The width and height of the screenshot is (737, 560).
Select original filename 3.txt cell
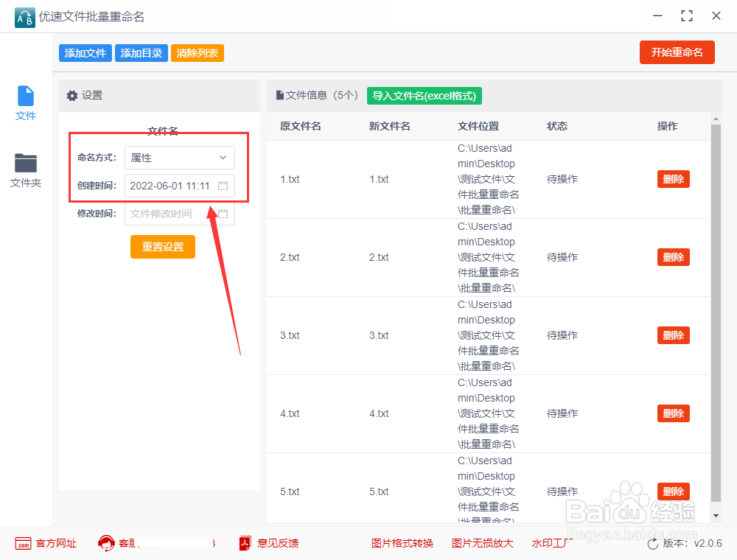pos(290,335)
